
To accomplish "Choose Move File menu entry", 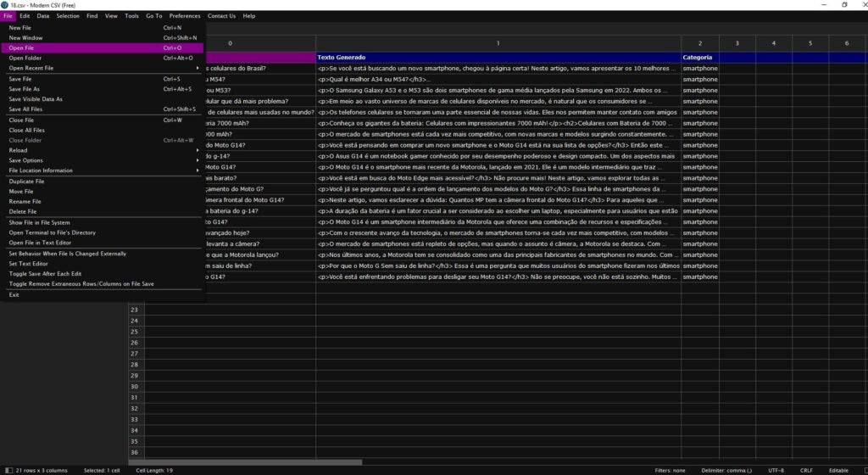I will click(x=102, y=191).
